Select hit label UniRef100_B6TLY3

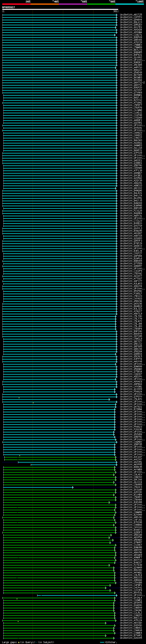point(131,50)
